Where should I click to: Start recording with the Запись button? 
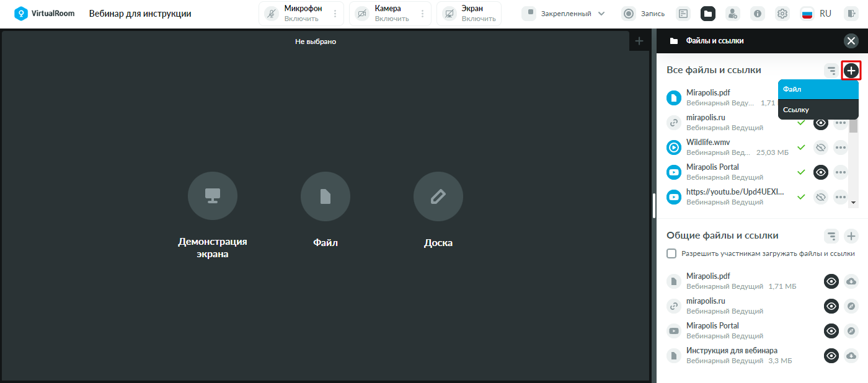pyautogui.click(x=644, y=14)
